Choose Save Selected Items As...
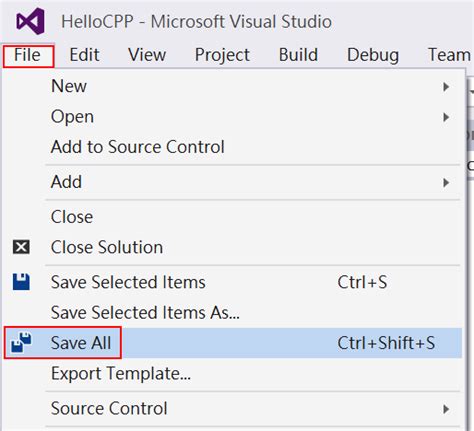The image size is (474, 431). 145,313
